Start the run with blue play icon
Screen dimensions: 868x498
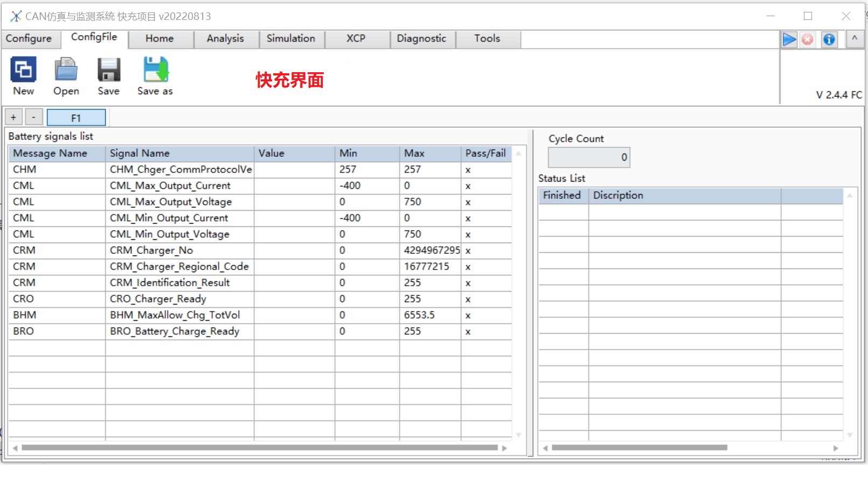point(789,39)
